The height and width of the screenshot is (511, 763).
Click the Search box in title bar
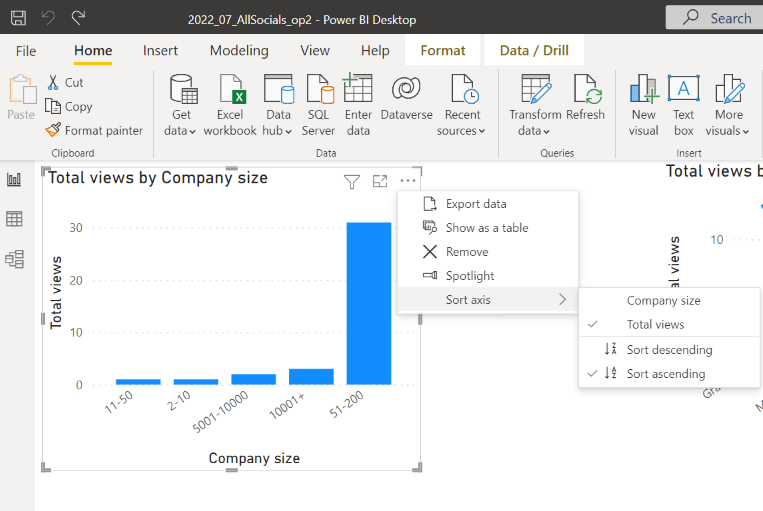click(x=714, y=18)
